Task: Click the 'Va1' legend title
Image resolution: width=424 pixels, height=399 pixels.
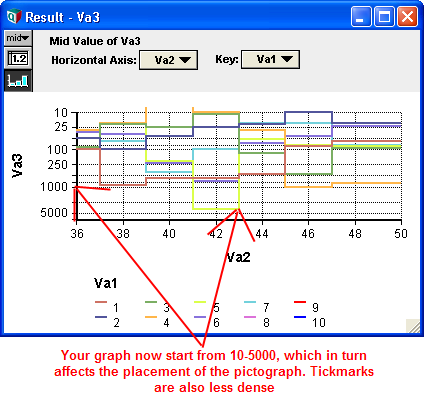Action: [x=106, y=283]
